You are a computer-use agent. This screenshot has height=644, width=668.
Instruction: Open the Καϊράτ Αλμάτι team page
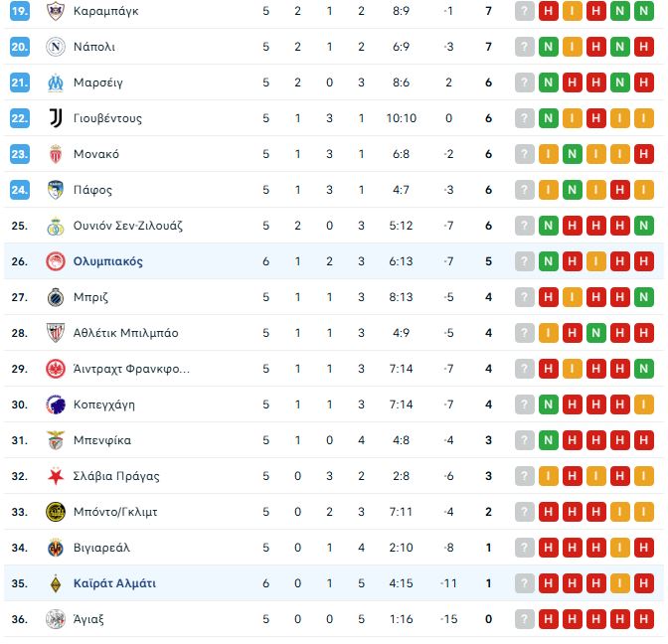114,583
